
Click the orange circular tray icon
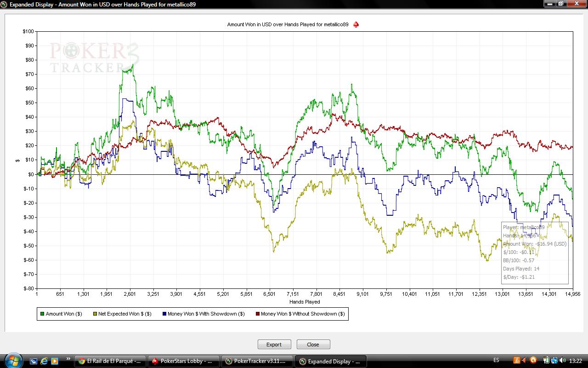[533, 360]
